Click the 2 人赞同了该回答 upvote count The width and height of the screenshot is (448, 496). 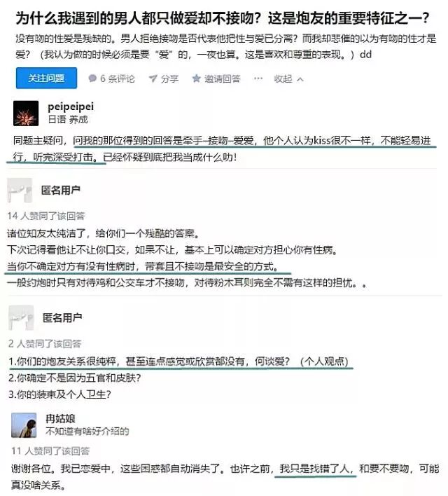[45, 343]
